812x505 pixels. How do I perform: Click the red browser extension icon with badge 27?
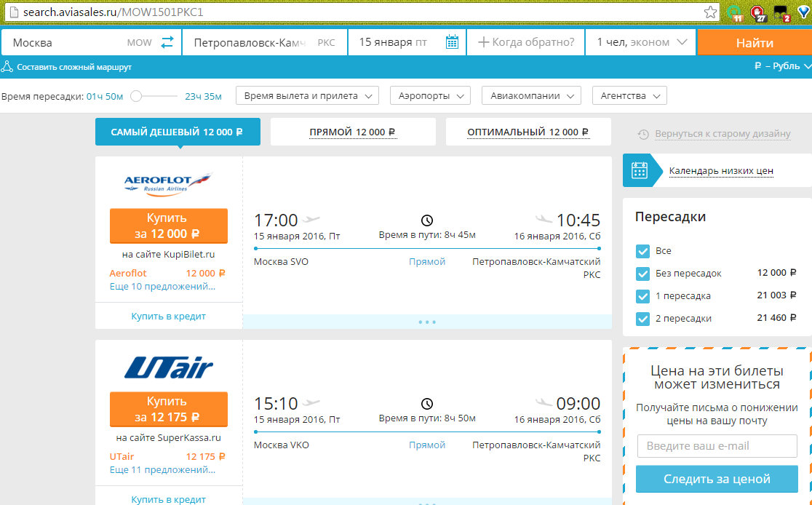point(757,13)
